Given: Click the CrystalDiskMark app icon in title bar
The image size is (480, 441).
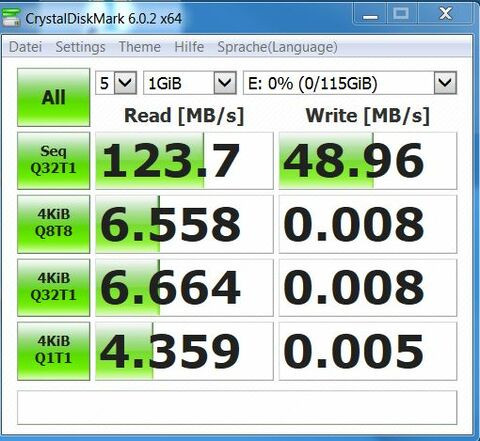Looking at the screenshot, I should pyautogui.click(x=11, y=18).
